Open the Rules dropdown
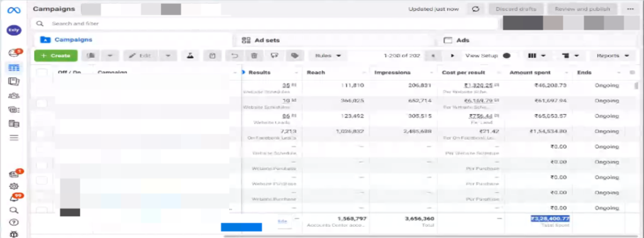Screen dimensions: 644x238 [x=328, y=55]
